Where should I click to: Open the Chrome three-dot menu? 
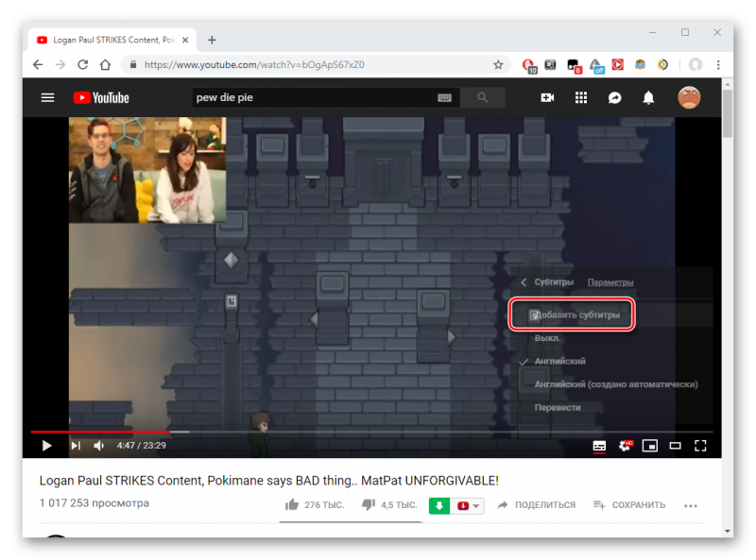[718, 64]
